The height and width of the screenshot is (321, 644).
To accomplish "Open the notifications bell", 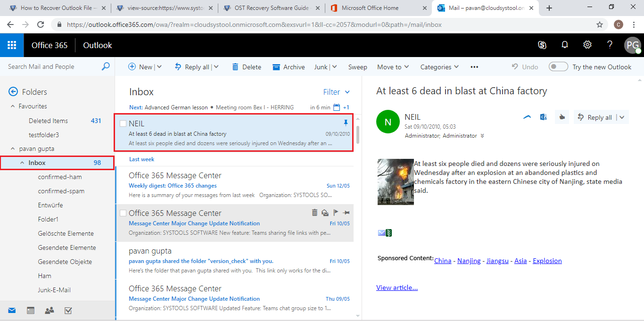I will click(564, 45).
